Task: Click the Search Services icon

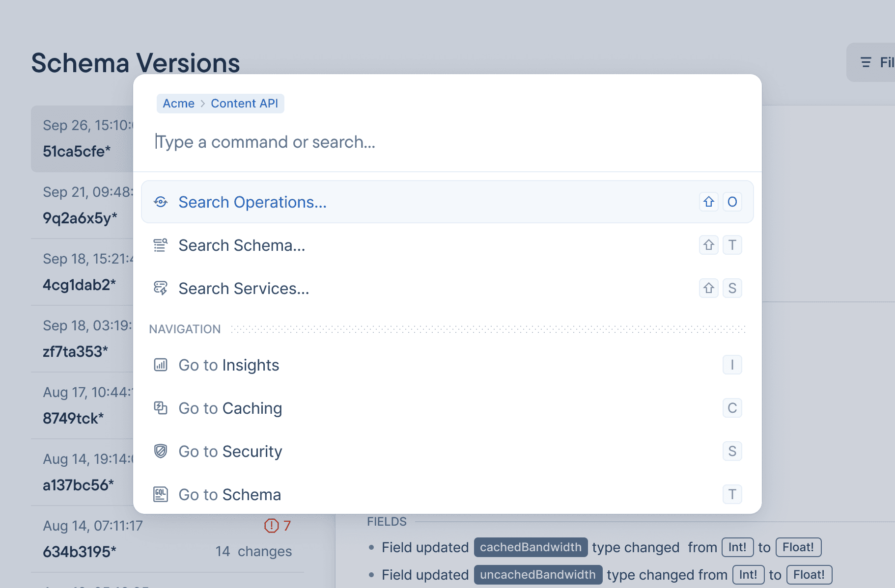Action: point(161,288)
